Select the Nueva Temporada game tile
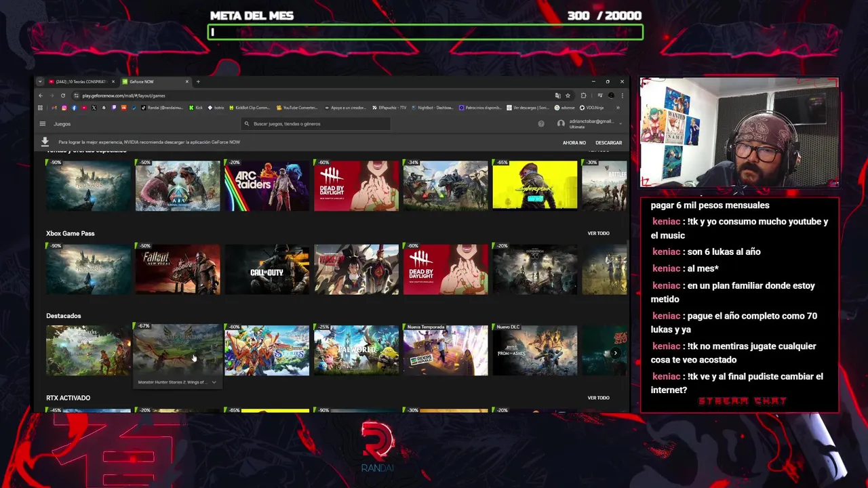Image resolution: width=868 pixels, height=488 pixels. pos(446,350)
